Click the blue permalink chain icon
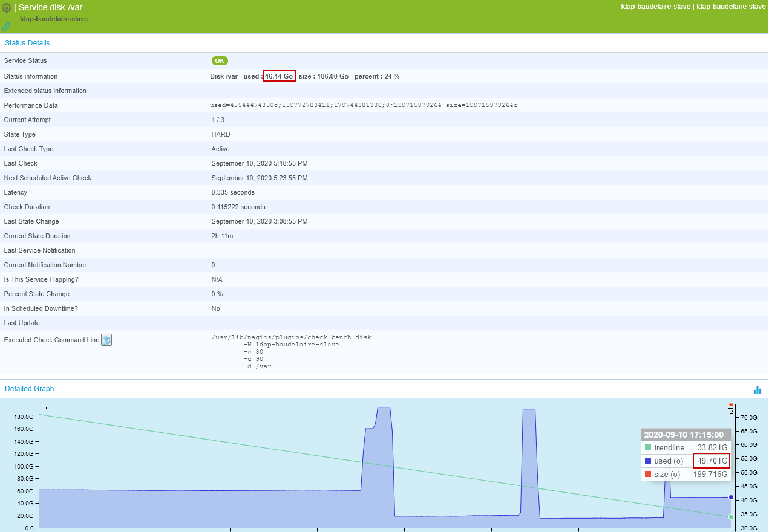 tap(5, 27)
